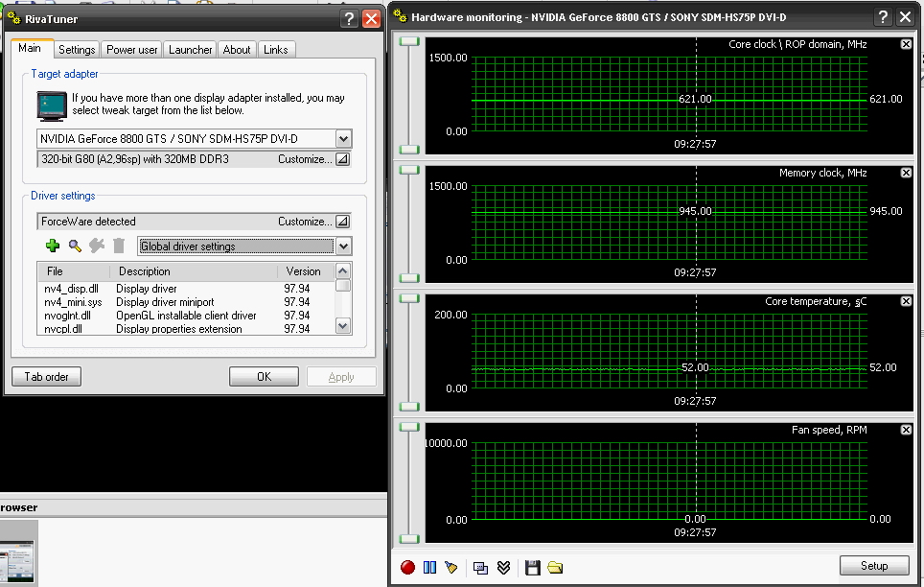Expand the Global driver settings dropdown

tap(343, 247)
